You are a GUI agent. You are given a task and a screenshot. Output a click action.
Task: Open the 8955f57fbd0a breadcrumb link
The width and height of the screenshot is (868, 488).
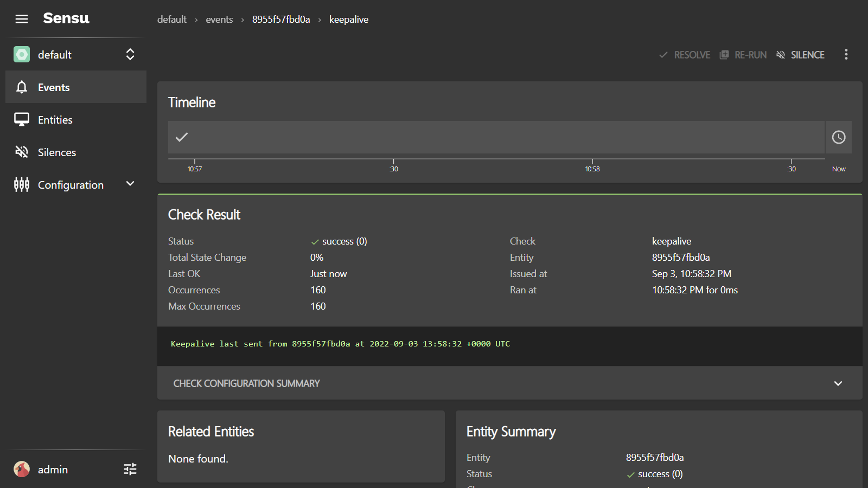click(x=281, y=20)
